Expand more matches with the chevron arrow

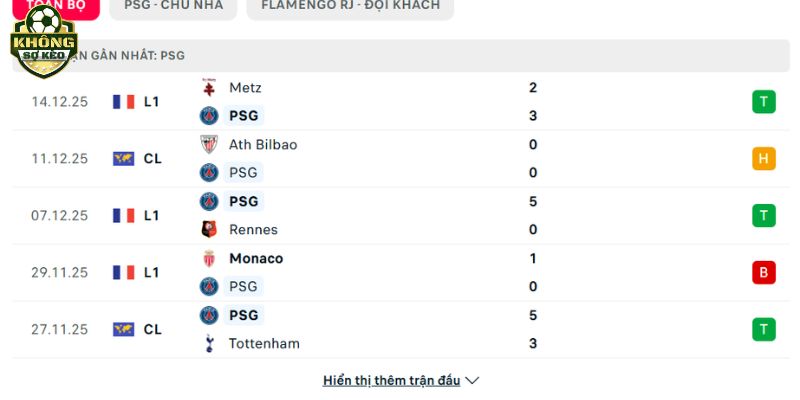click(473, 380)
